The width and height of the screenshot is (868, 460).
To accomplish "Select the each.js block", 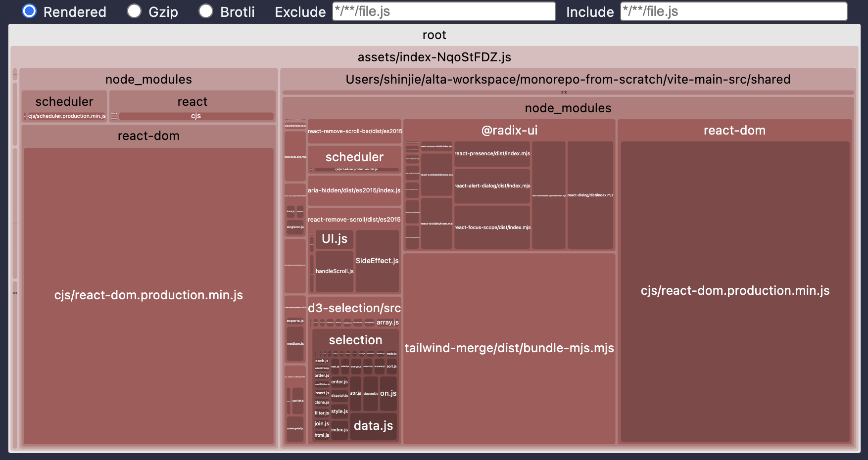I will coord(322,361).
